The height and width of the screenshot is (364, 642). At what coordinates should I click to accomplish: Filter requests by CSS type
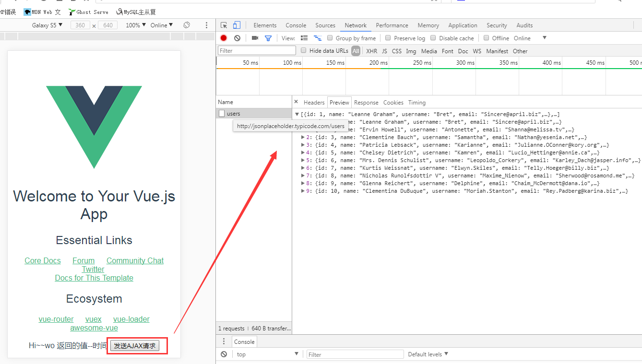[397, 51]
